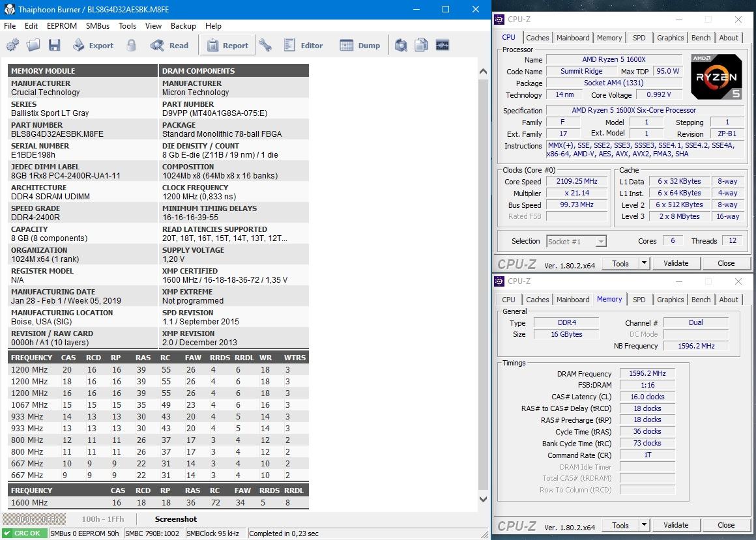Image resolution: width=756 pixels, height=540 pixels.
Task: Click the save floppy disk icon
Action: coord(55,46)
